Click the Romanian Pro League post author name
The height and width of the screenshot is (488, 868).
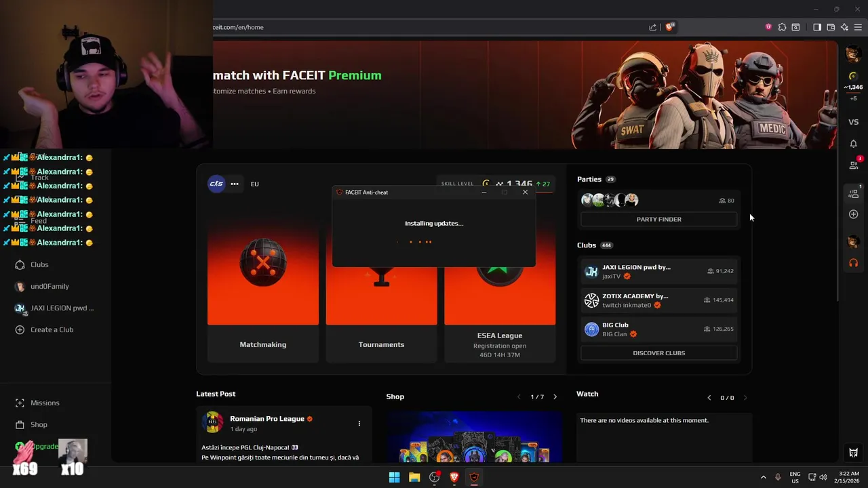click(x=267, y=419)
